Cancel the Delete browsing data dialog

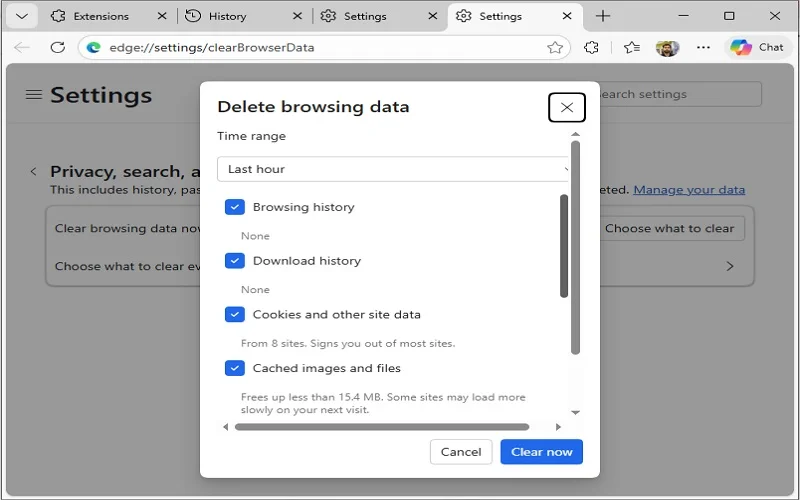[x=461, y=452]
